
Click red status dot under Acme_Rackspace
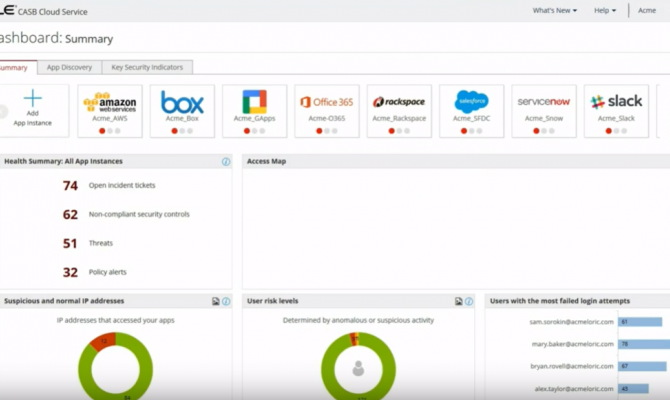pyautogui.click(x=391, y=131)
